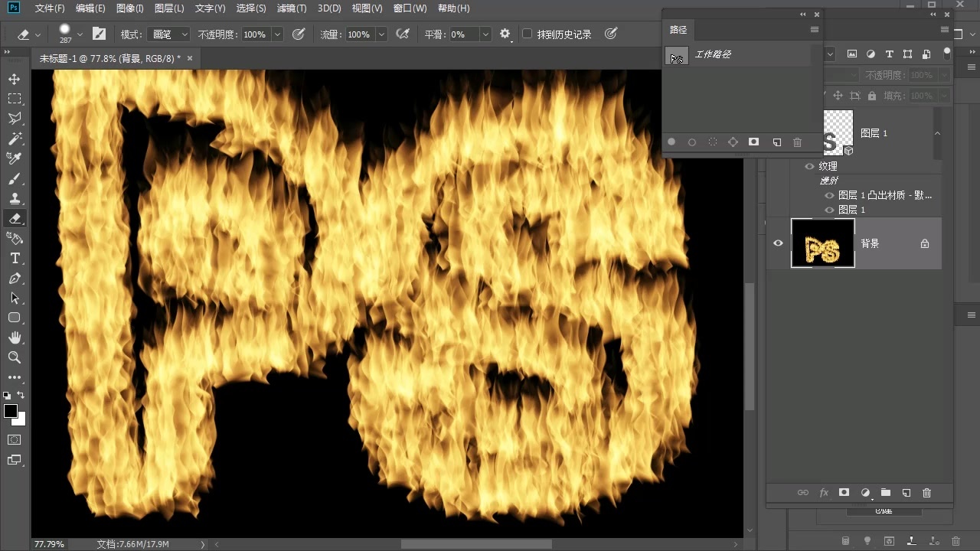Toggle airbrush build-up effects
980x551 pixels.
point(403,34)
